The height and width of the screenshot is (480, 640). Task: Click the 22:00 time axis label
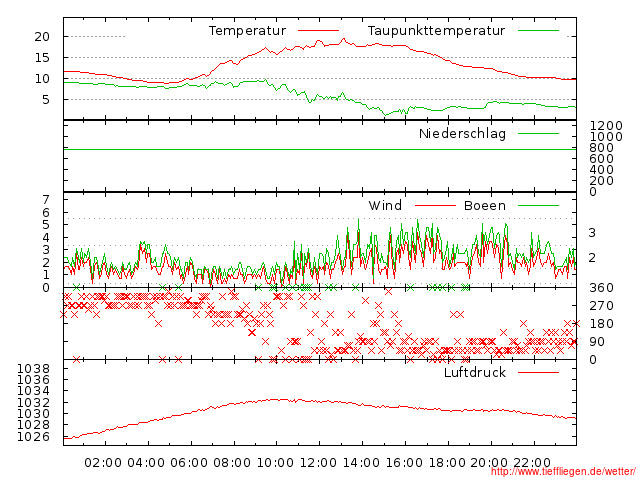(532, 463)
